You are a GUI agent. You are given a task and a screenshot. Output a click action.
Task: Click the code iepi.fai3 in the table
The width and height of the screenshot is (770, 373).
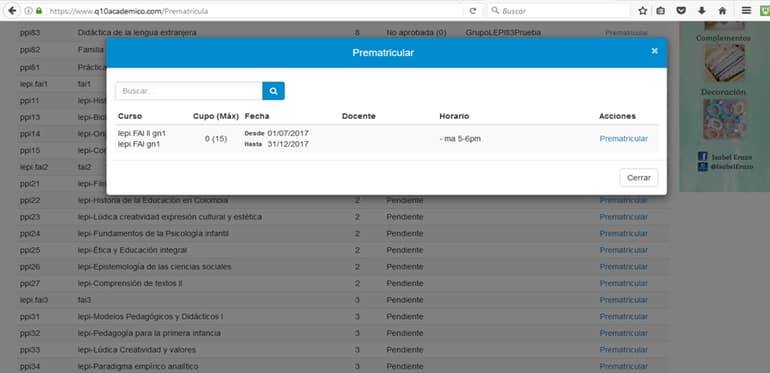34,300
